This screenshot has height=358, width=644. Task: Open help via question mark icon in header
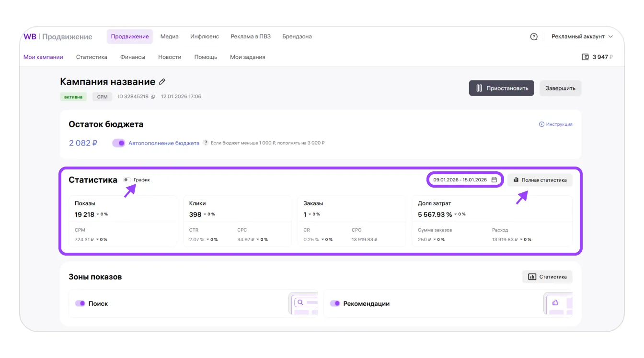[x=534, y=37]
